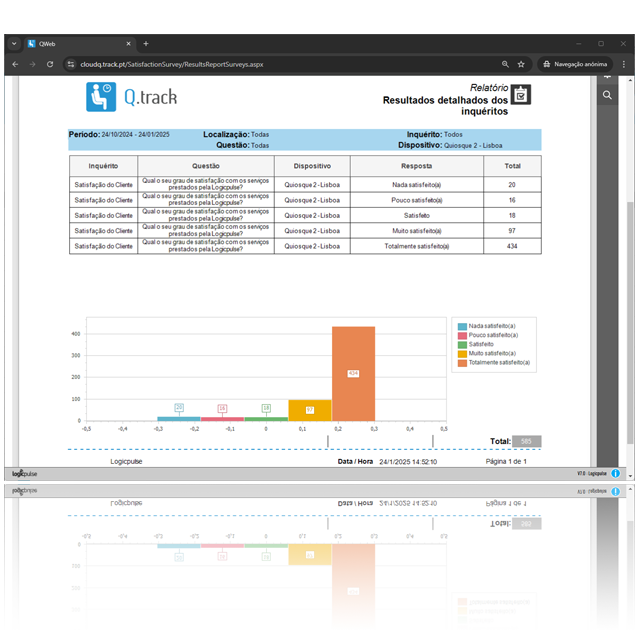The height and width of the screenshot is (638, 638).
Task: Click the 'Muito satisfeito(a)' response cell
Action: pyautogui.click(x=417, y=231)
